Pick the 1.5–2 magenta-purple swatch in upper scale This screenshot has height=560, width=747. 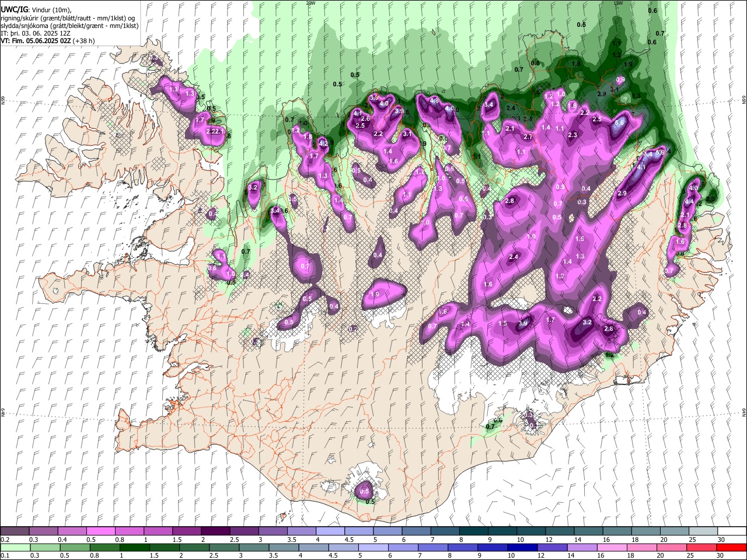pyautogui.click(x=187, y=531)
